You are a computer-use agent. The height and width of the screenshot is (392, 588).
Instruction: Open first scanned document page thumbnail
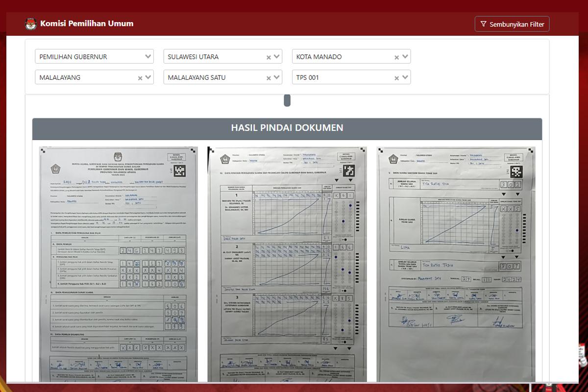pyautogui.click(x=119, y=264)
